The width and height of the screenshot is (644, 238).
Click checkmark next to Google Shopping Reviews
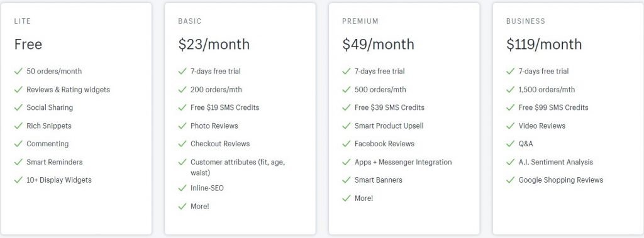[x=511, y=180]
